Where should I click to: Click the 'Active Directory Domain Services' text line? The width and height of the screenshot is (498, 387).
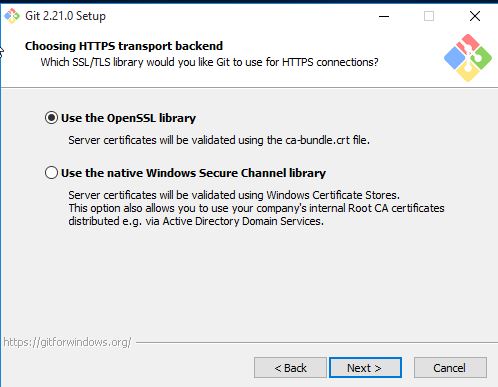click(x=196, y=221)
